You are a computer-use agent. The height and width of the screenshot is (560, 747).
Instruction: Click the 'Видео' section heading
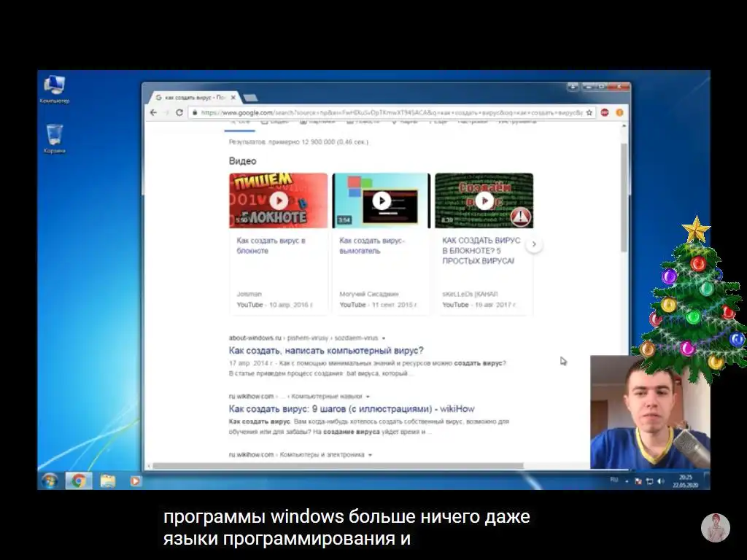242,161
